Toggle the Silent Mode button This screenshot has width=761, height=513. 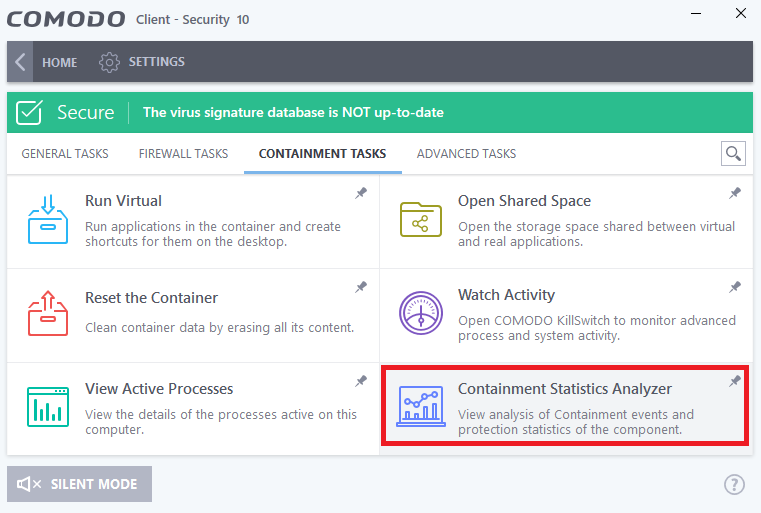click(x=80, y=484)
